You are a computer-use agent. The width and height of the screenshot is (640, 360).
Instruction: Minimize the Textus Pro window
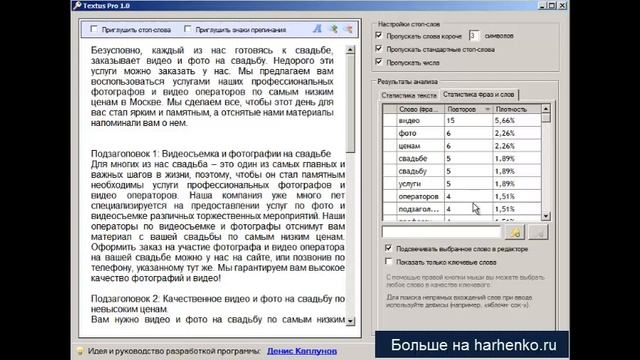(x=542, y=5)
